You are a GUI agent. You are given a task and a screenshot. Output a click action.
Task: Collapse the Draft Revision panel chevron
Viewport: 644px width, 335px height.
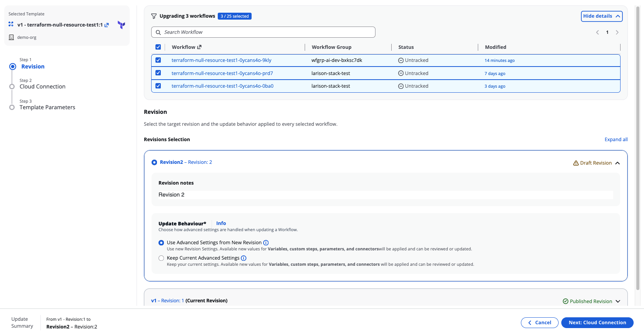617,163
